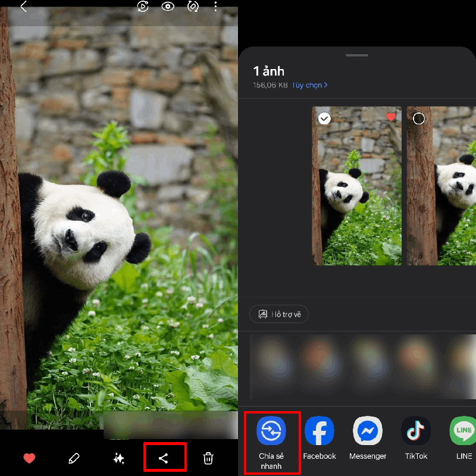
Task: Toggle the favorite heart in the bottom bar
Action: tap(29, 458)
